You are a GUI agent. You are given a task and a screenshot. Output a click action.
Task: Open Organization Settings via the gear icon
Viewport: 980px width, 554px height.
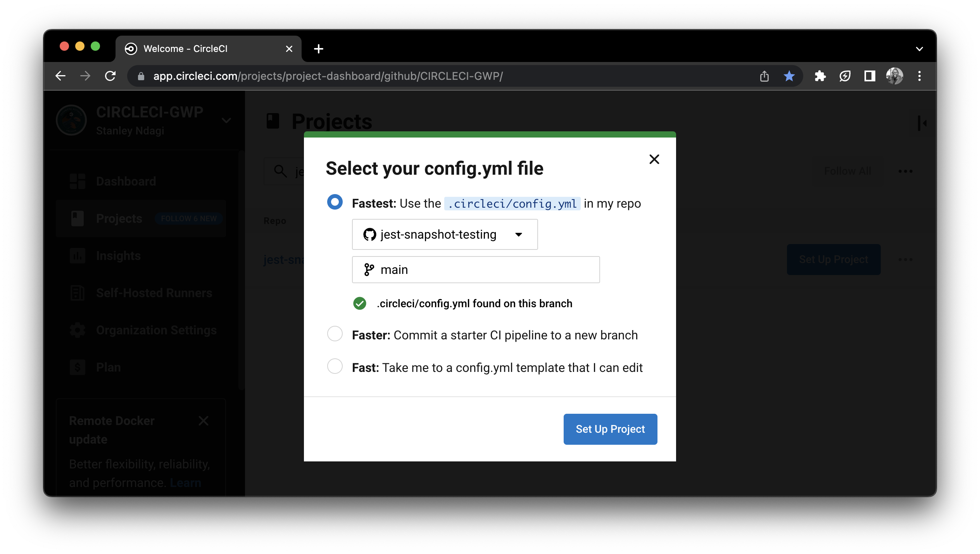tap(77, 330)
